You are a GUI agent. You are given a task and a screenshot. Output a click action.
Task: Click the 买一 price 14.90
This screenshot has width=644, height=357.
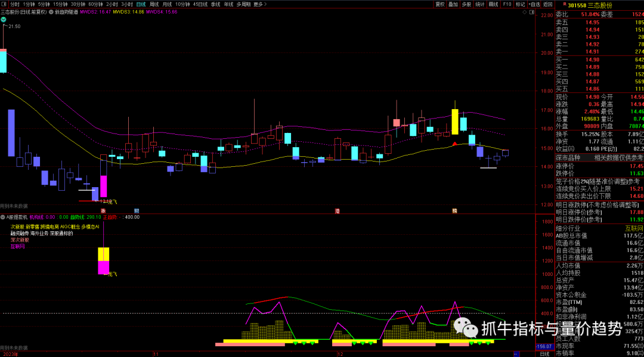click(x=592, y=60)
